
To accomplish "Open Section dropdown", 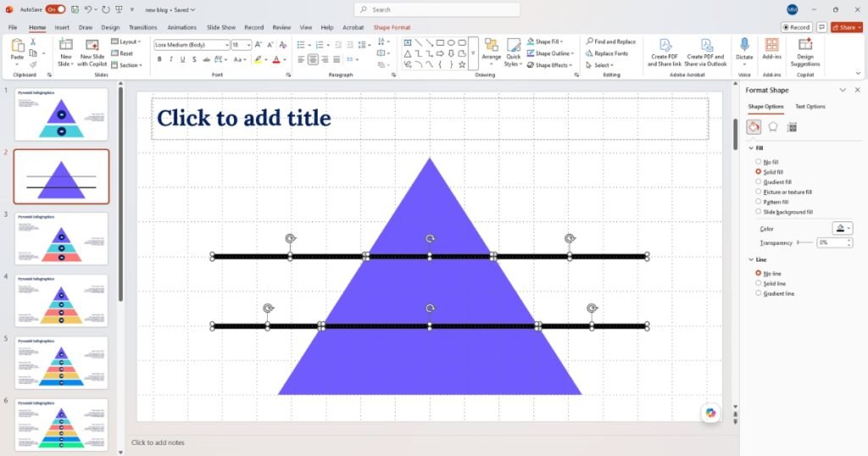I will pos(127,64).
